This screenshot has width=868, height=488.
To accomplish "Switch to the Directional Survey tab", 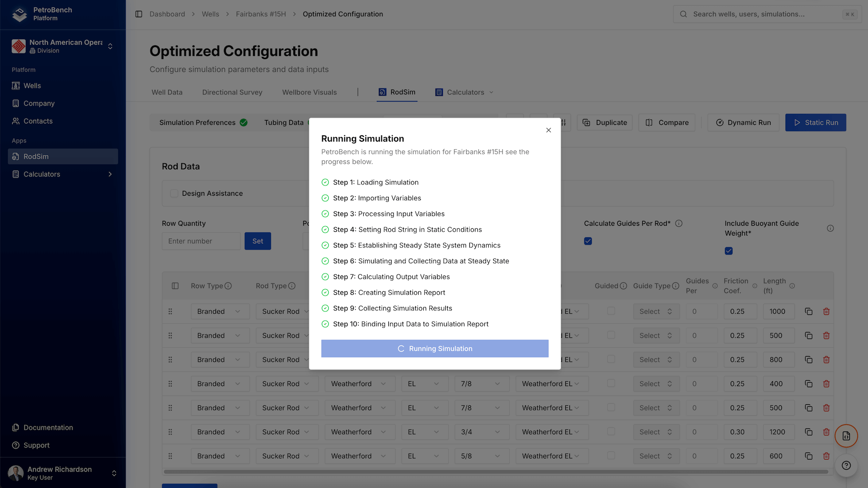I will click(x=232, y=92).
